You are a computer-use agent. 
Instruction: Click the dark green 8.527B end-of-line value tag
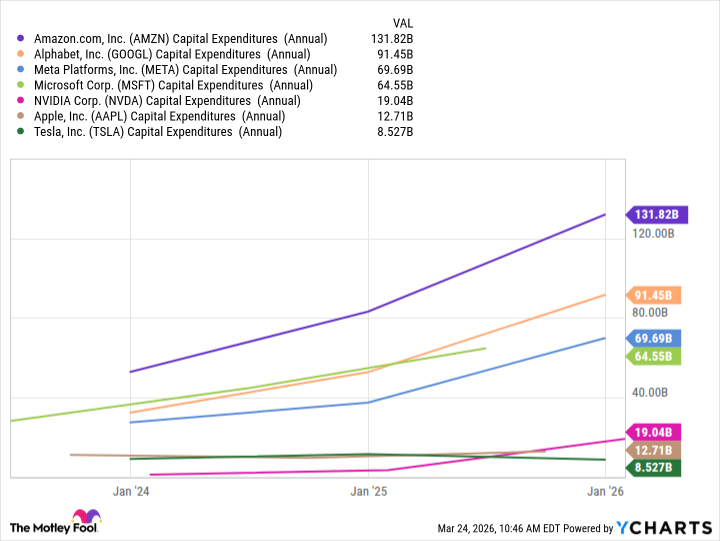(x=654, y=467)
